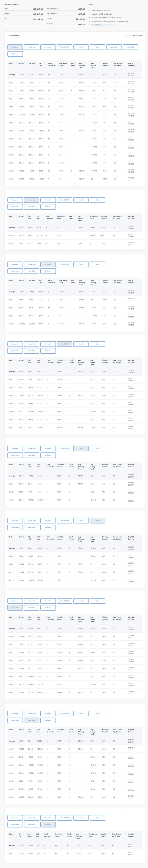Click checkmark beside the Account Balance below $30,000 rule

tap(89, 21)
